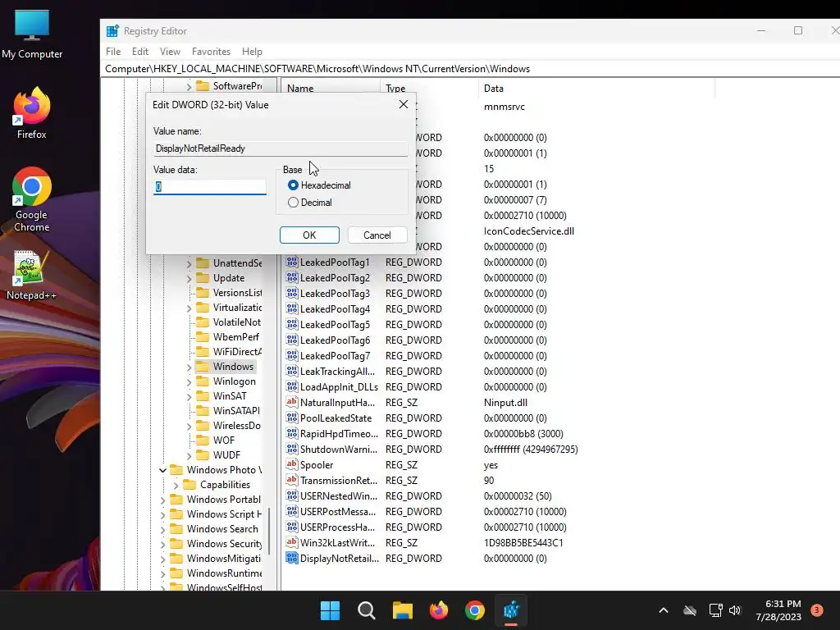Select the Hexadecimal base radio button
The image size is (840, 630).
[x=293, y=185]
